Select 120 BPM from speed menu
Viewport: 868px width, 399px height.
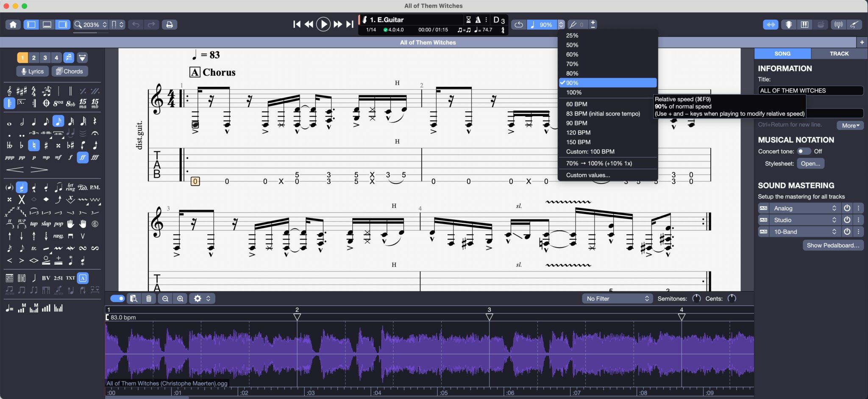tap(578, 133)
